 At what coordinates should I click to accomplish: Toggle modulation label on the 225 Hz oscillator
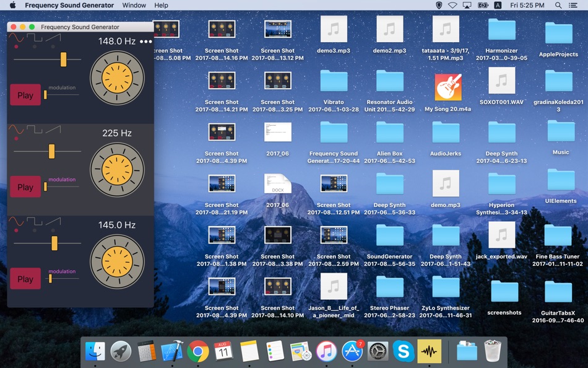62,180
